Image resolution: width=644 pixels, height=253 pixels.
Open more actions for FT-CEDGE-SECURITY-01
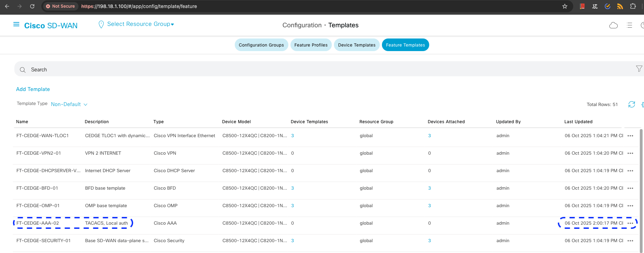(x=630, y=241)
